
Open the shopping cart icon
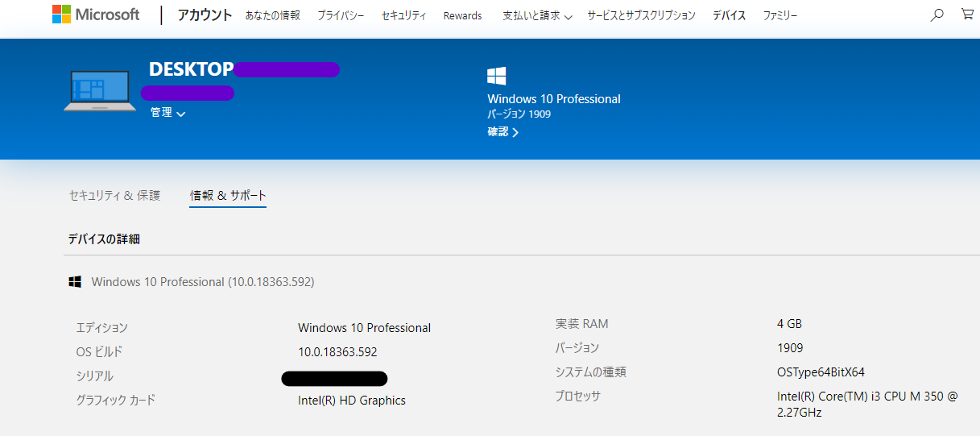(967, 14)
